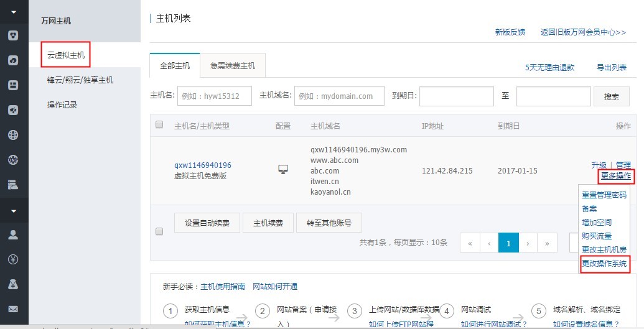Viewport: 644px width, 329px height.
Task: Collapse the top sidebar section arrow
Action: pyautogui.click(x=14, y=12)
